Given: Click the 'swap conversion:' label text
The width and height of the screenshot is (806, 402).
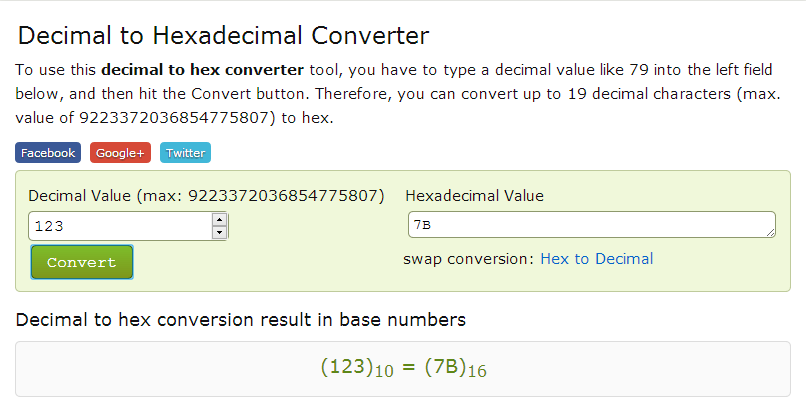Looking at the screenshot, I should point(469,259).
